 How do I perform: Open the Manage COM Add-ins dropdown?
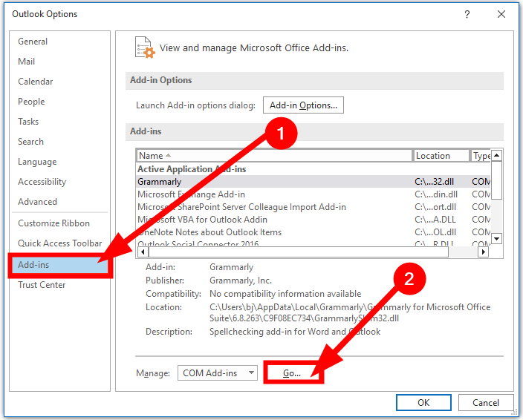[x=218, y=373]
